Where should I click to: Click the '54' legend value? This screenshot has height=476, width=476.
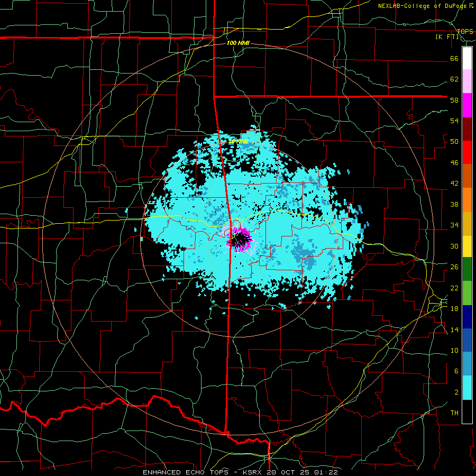click(454, 121)
